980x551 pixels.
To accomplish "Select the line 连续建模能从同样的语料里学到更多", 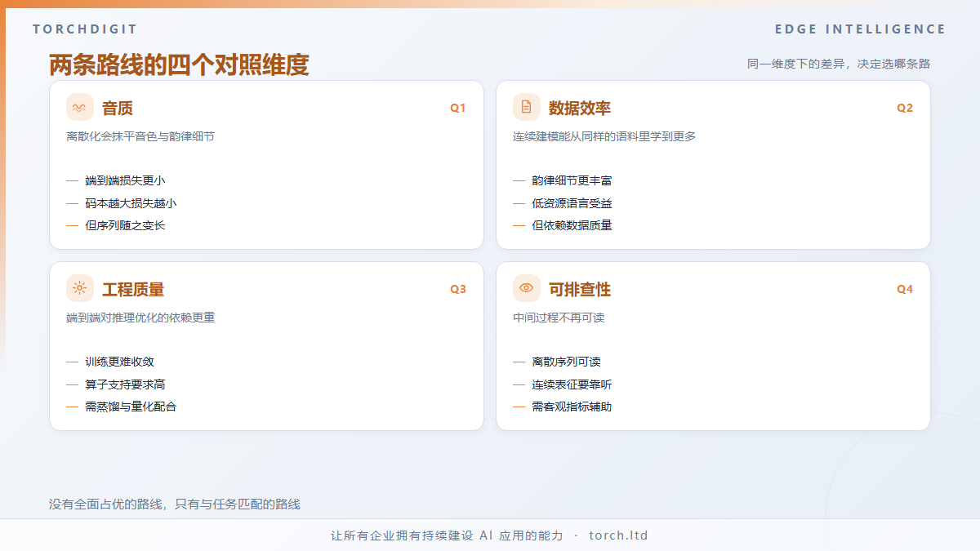I will (x=604, y=136).
